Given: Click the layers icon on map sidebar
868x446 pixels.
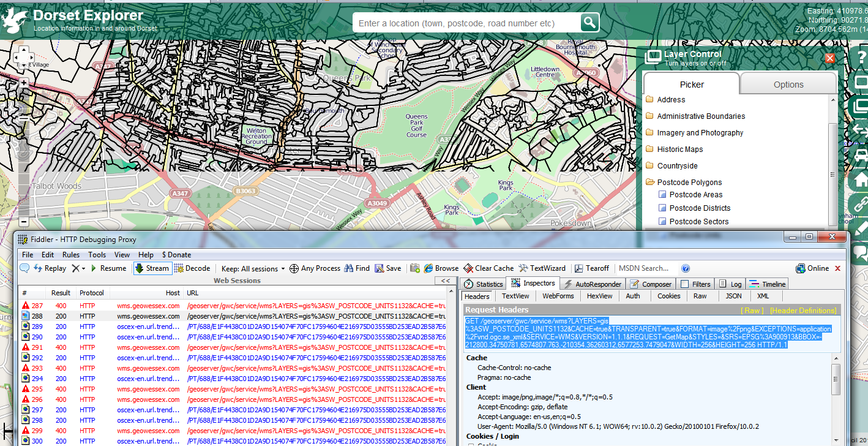Looking at the screenshot, I should pyautogui.click(x=861, y=106).
